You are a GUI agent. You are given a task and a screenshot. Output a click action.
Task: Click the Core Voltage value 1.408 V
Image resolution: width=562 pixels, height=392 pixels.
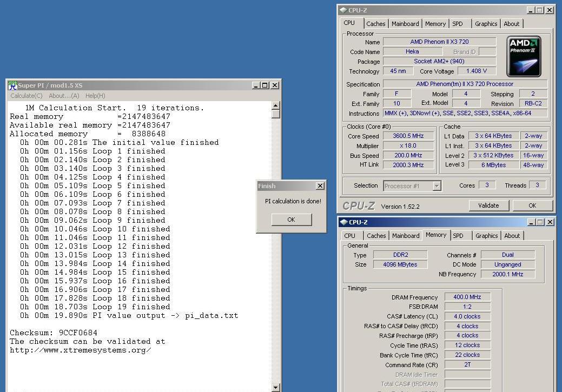pos(477,71)
